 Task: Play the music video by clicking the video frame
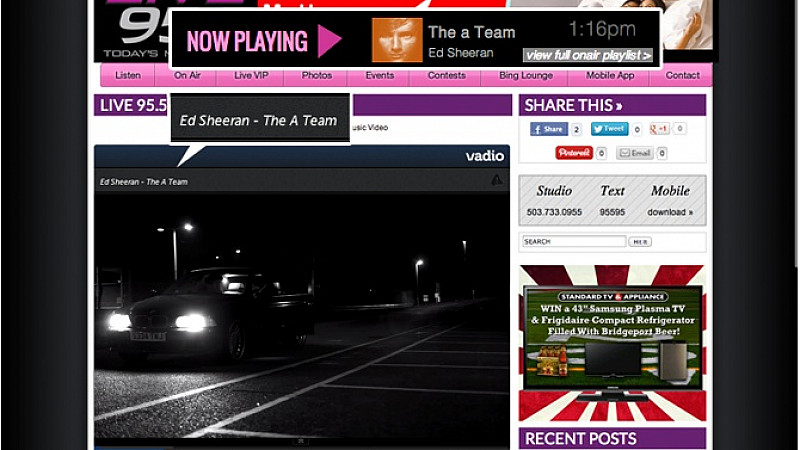302,315
